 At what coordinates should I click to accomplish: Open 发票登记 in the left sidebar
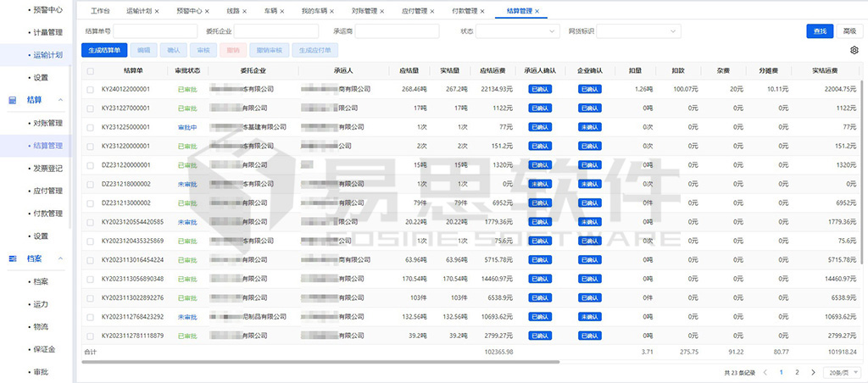pos(47,169)
